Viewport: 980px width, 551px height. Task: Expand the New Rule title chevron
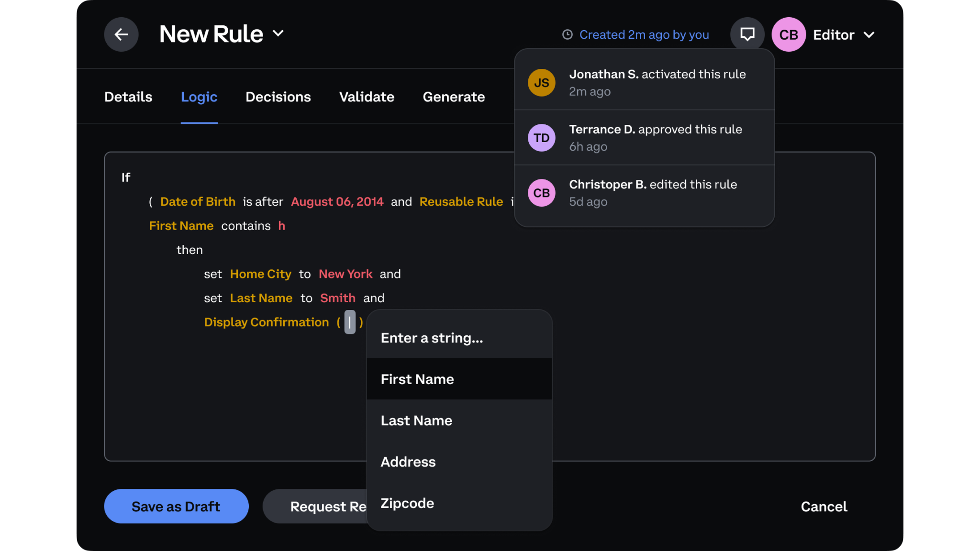click(278, 33)
